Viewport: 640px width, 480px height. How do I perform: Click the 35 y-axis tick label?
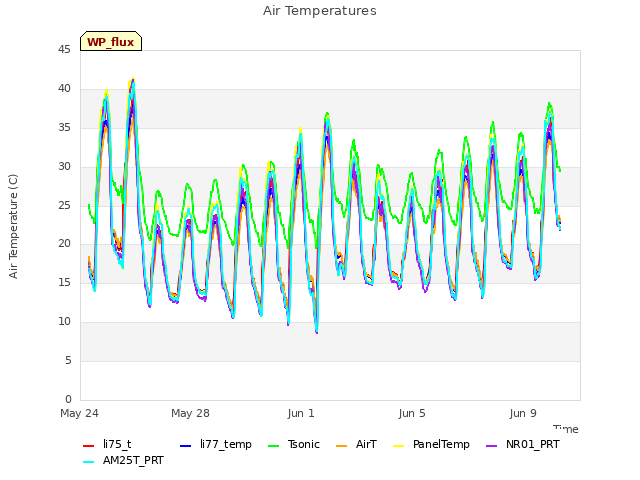64,128
